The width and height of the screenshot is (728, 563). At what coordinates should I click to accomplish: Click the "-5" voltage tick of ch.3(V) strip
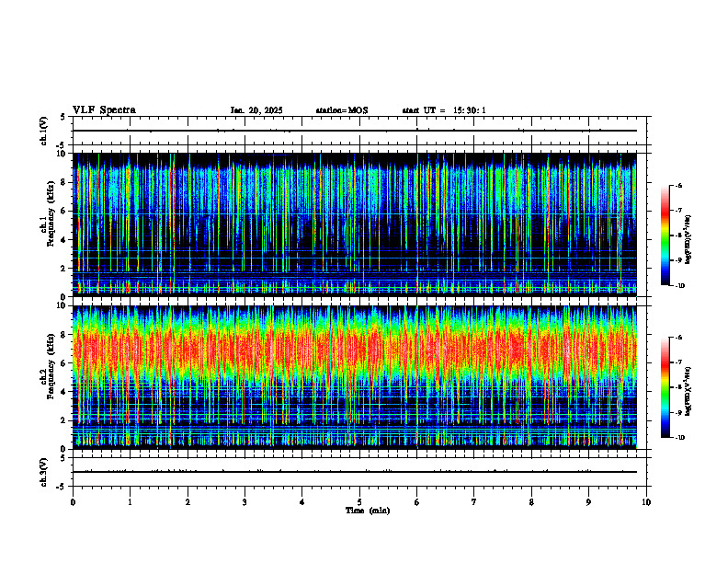[x=62, y=487]
